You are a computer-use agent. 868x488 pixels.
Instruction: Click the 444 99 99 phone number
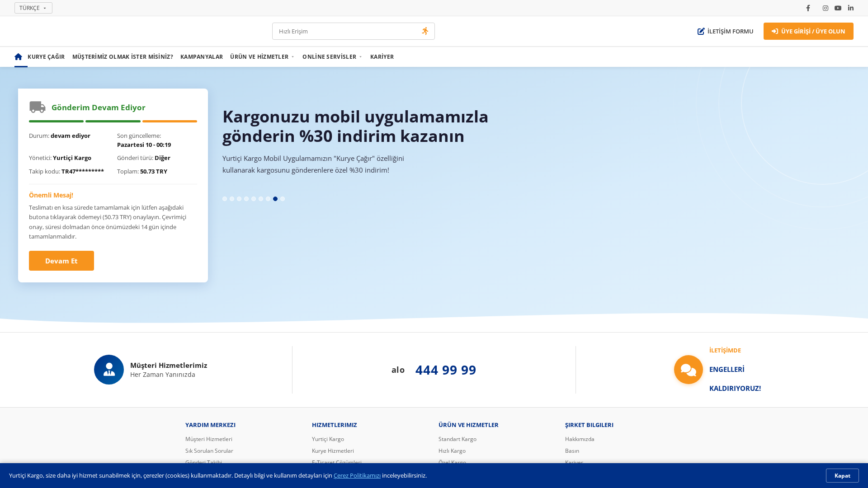coord(446,370)
